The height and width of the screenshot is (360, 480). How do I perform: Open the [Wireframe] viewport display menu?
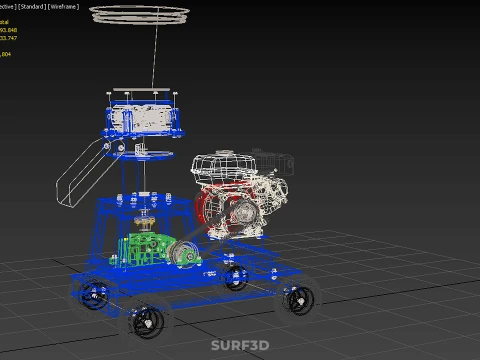click(63, 7)
